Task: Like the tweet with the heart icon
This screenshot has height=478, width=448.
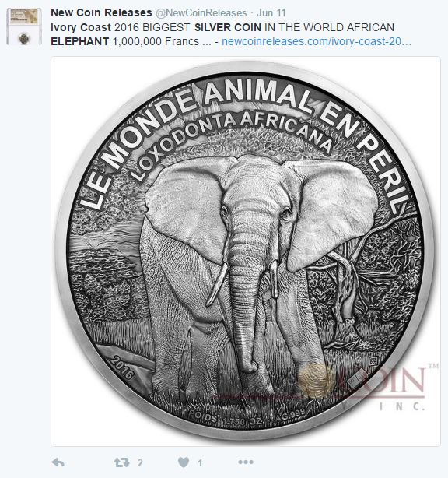Action: coord(184,462)
